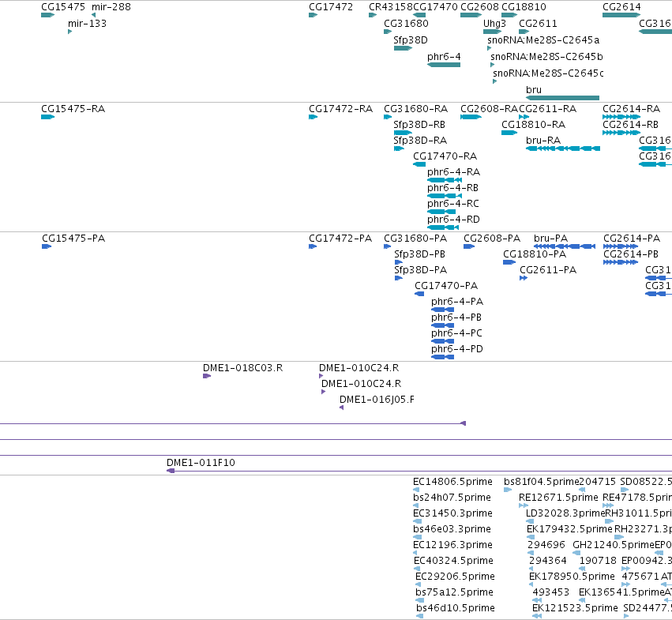Click the long bru gene bar

(x=562, y=98)
